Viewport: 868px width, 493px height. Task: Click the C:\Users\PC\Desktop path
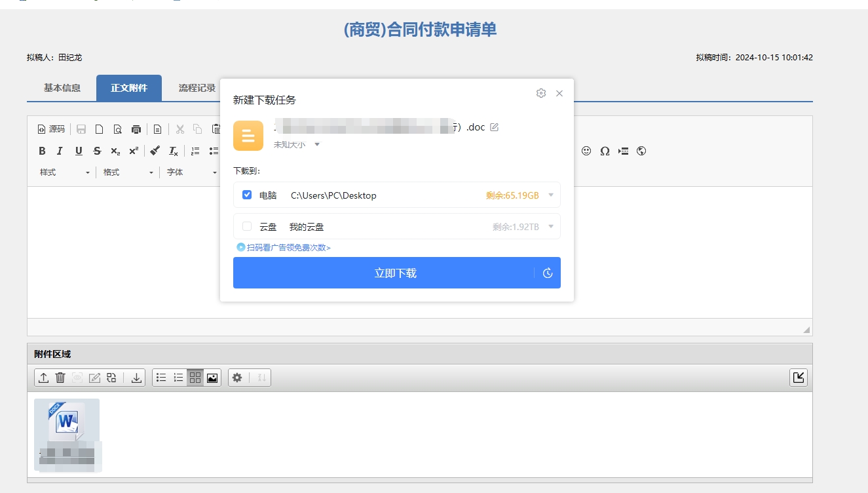[x=333, y=195]
